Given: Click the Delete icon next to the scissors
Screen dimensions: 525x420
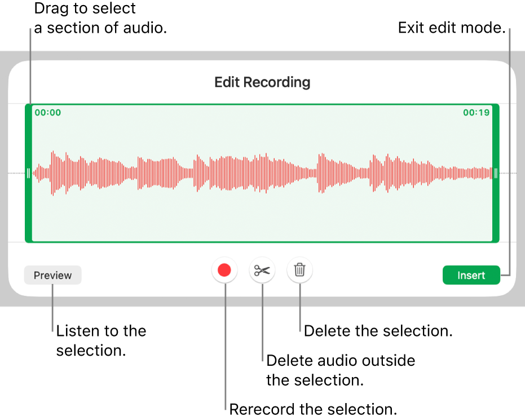Looking at the screenshot, I should [x=299, y=270].
